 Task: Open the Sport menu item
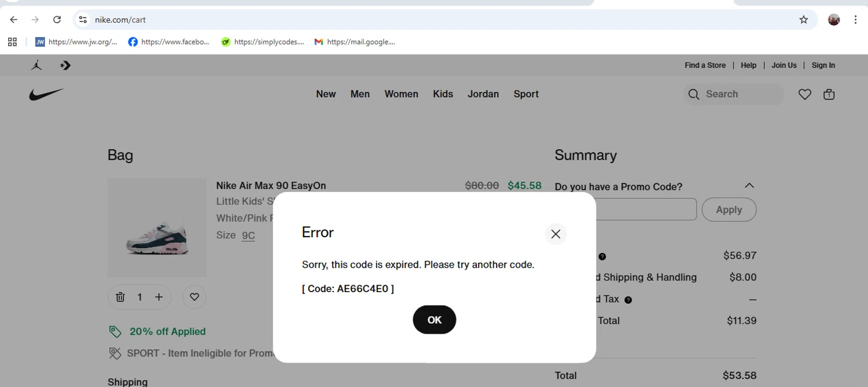click(x=526, y=94)
